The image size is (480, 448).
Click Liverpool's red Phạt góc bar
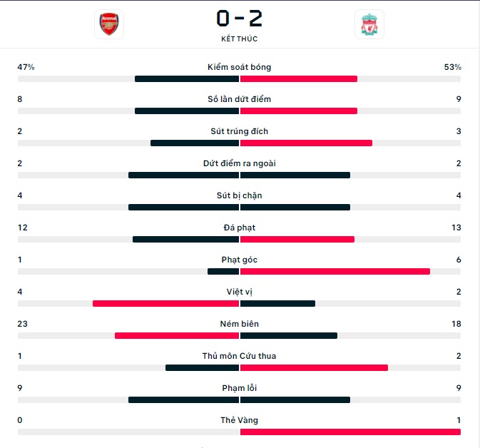[335, 272]
